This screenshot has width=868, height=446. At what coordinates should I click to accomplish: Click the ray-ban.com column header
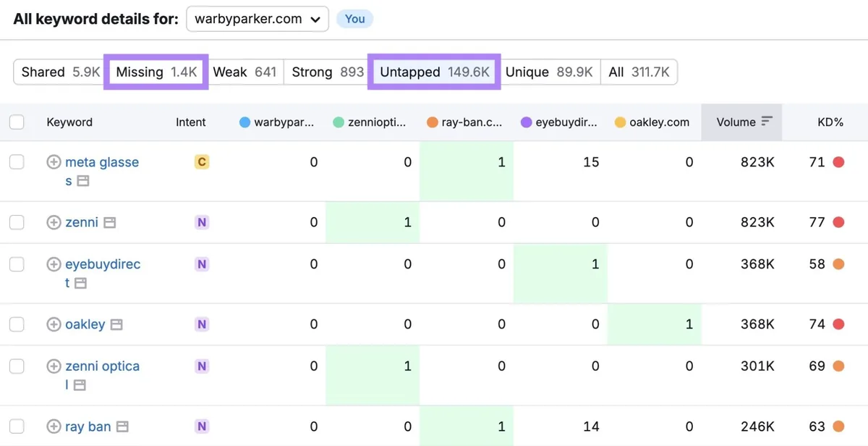(x=464, y=122)
